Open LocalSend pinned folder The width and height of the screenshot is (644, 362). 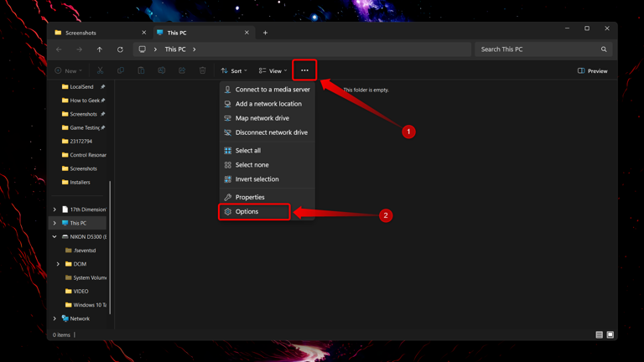(80, 86)
